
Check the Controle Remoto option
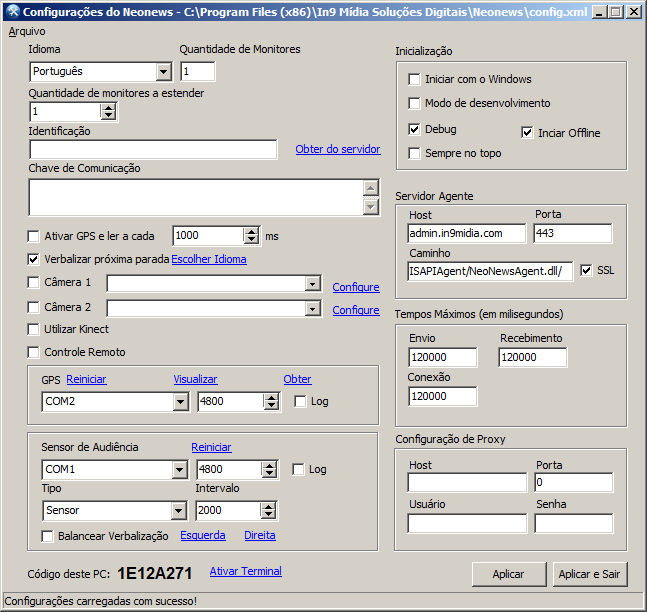pyautogui.click(x=33, y=352)
